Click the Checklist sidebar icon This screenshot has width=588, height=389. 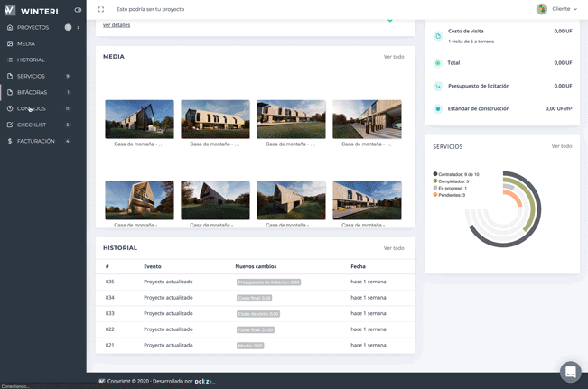tap(10, 125)
